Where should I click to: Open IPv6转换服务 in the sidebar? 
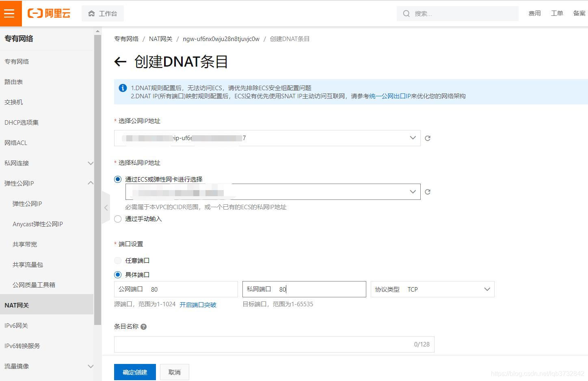(22, 346)
